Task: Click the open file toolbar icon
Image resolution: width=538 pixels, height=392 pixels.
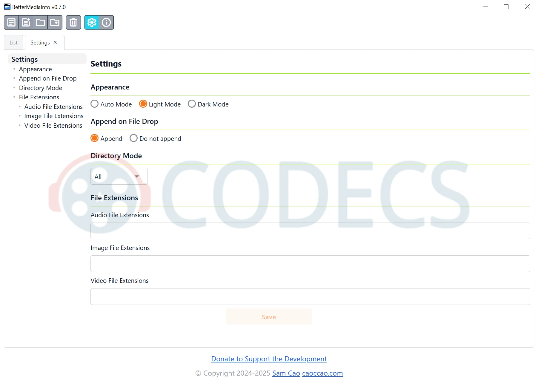Action: pyautogui.click(x=11, y=22)
